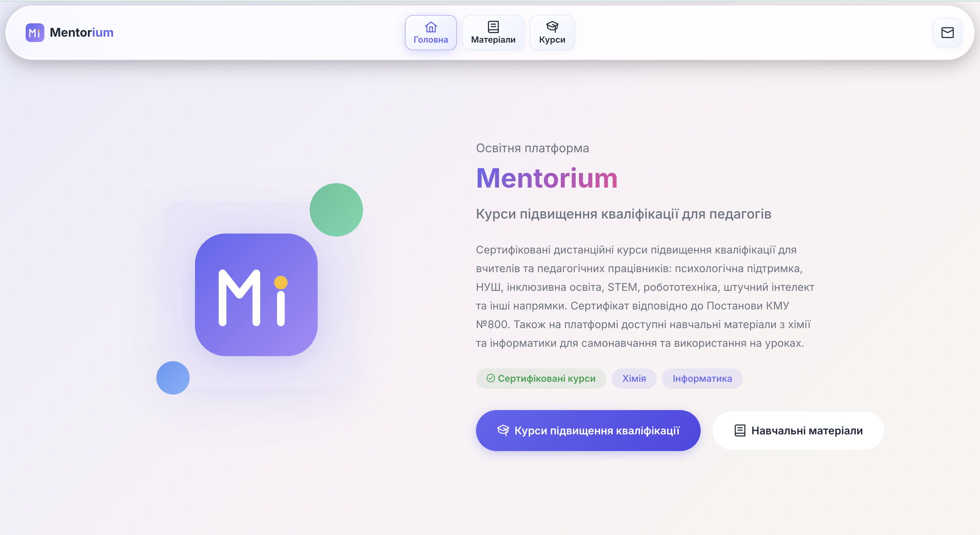Switch to the Курси navigation tab
Image resolution: width=980 pixels, height=535 pixels.
click(552, 33)
